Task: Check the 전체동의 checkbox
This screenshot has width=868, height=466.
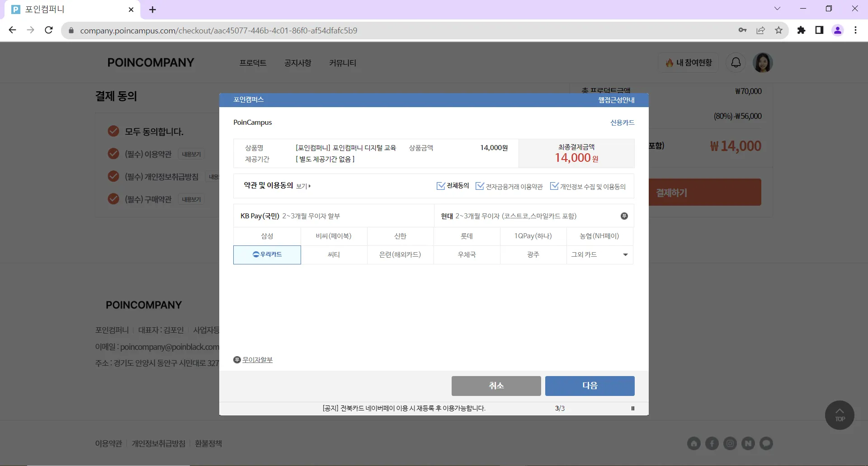Action: (x=441, y=186)
